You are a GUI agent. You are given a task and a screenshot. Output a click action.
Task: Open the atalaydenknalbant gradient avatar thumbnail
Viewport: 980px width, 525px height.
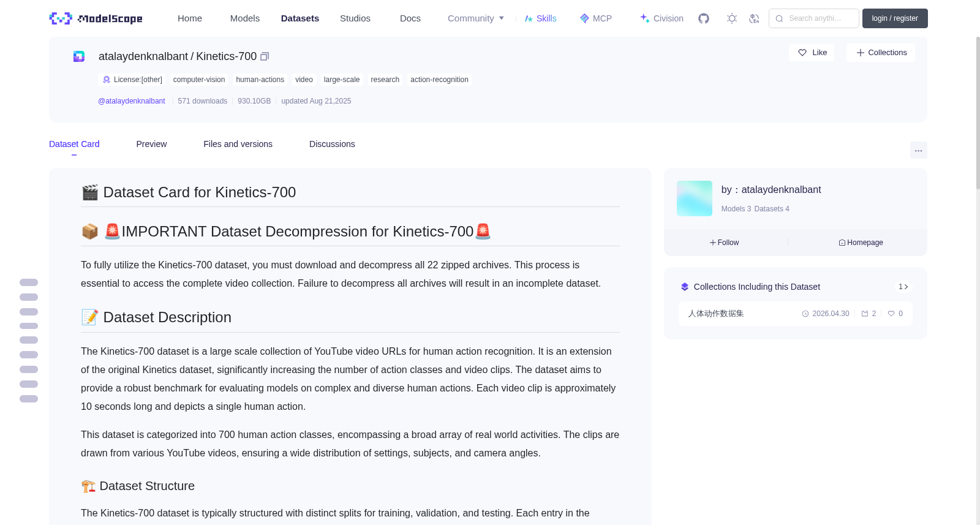pyautogui.click(x=694, y=198)
